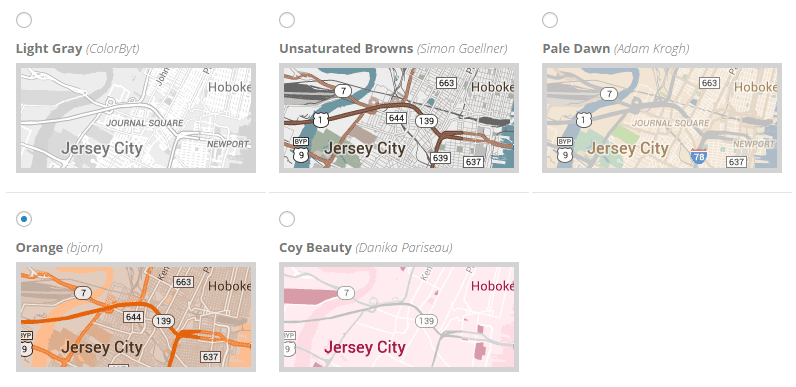Click the Light Gray map preview
Screen dimensions: 796x387
click(x=136, y=118)
